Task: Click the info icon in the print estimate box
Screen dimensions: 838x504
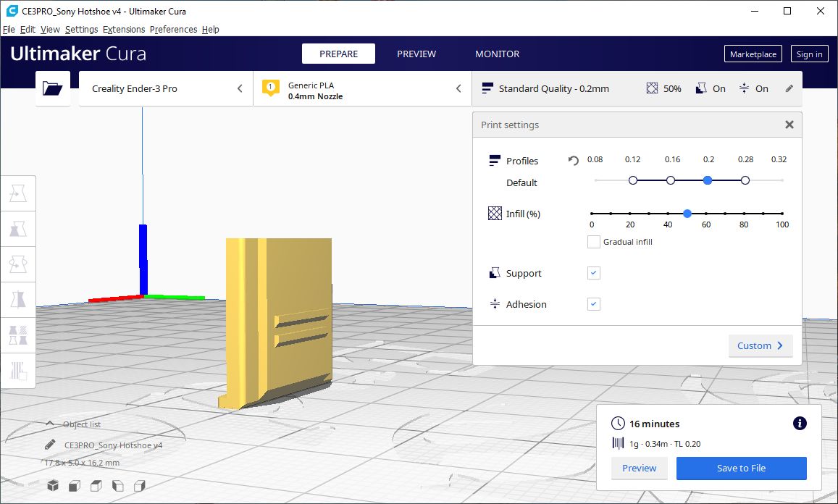Action: pyautogui.click(x=800, y=424)
